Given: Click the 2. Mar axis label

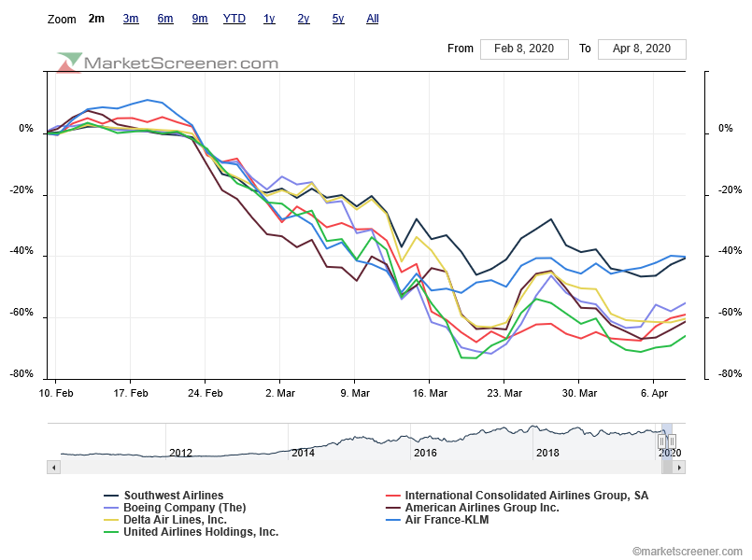Looking at the screenshot, I should [x=280, y=393].
